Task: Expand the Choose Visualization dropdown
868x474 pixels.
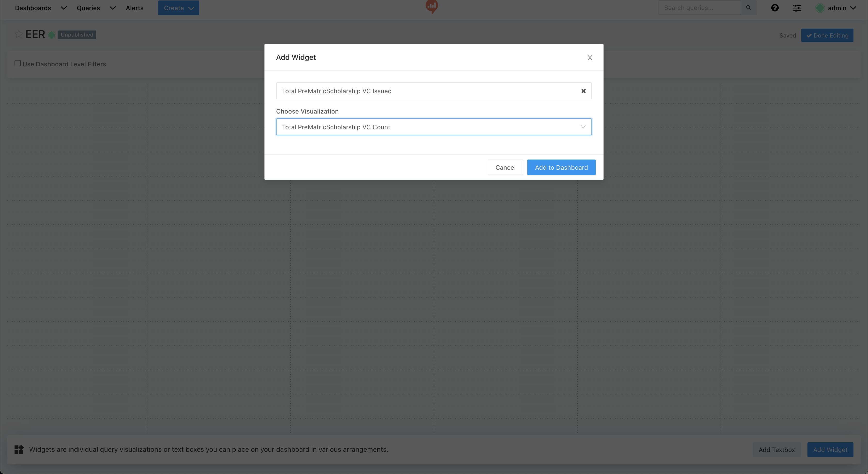Action: pyautogui.click(x=434, y=127)
